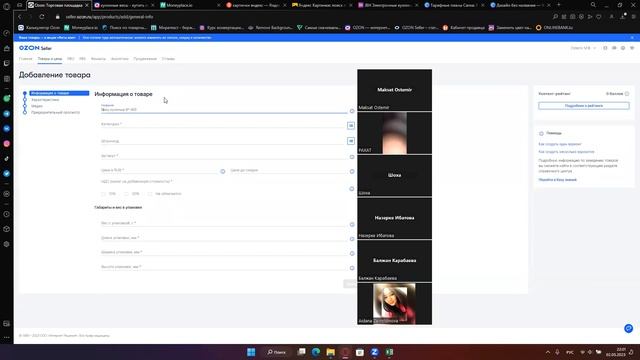The width and height of the screenshot is (640, 360).
Task: Open the Как создать один вариант link
Action: click(x=560, y=144)
